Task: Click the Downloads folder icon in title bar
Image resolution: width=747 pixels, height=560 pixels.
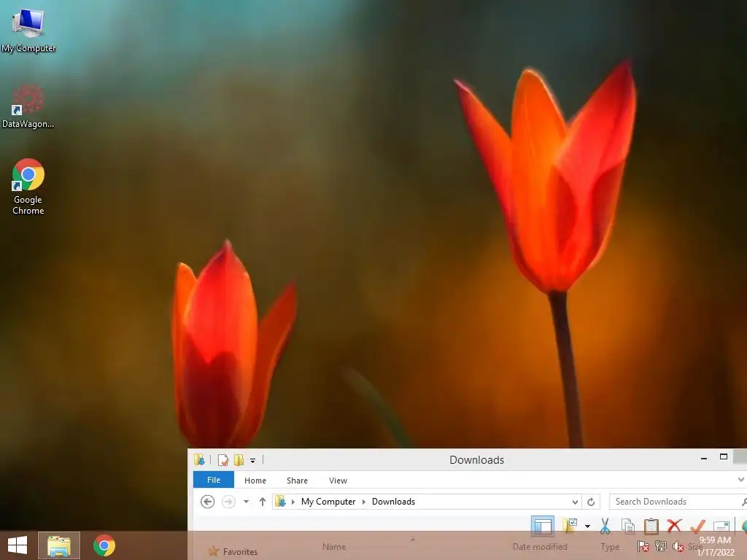Action: (200, 459)
